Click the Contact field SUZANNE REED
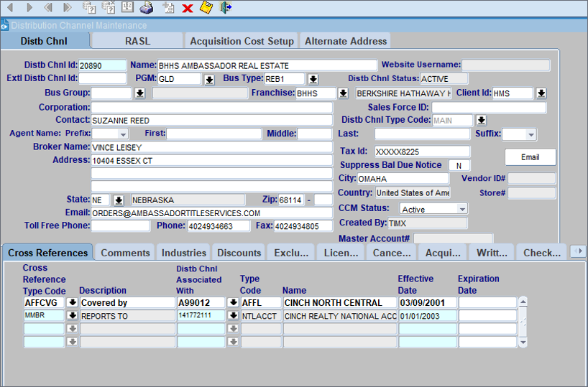The height and width of the screenshot is (387, 588). tap(211, 120)
